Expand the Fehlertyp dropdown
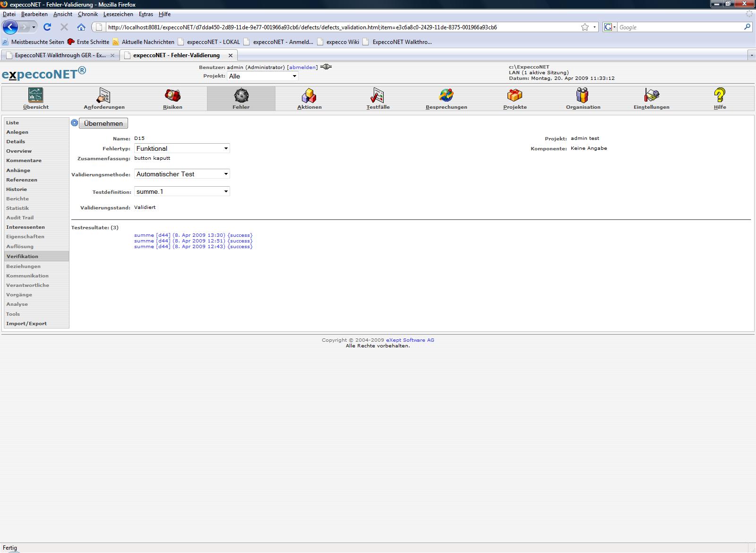 click(x=182, y=148)
